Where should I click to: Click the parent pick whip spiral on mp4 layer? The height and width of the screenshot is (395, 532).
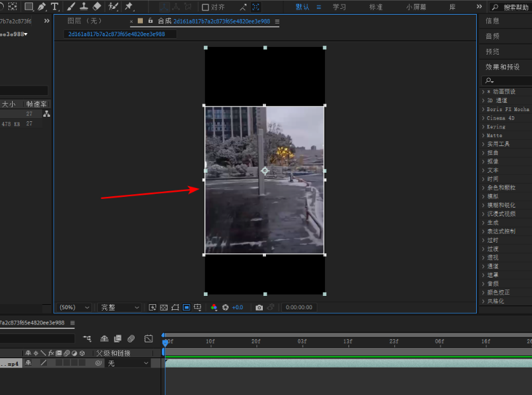[98, 363]
